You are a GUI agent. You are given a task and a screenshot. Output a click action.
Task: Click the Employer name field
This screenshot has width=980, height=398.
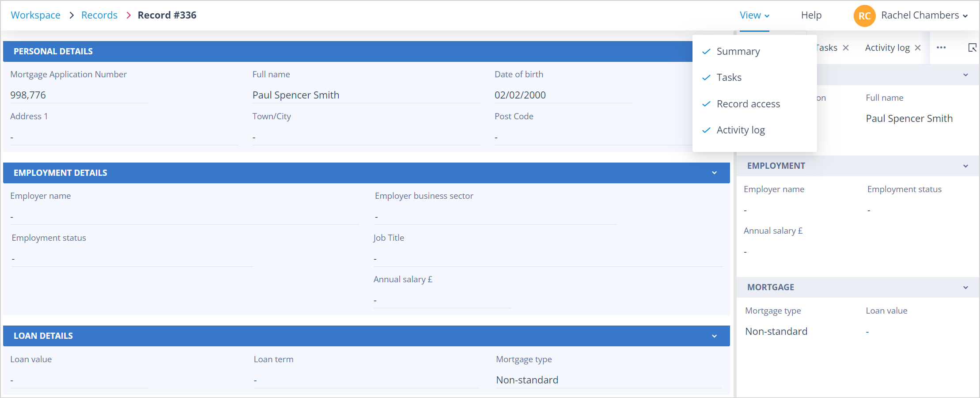[185, 216]
